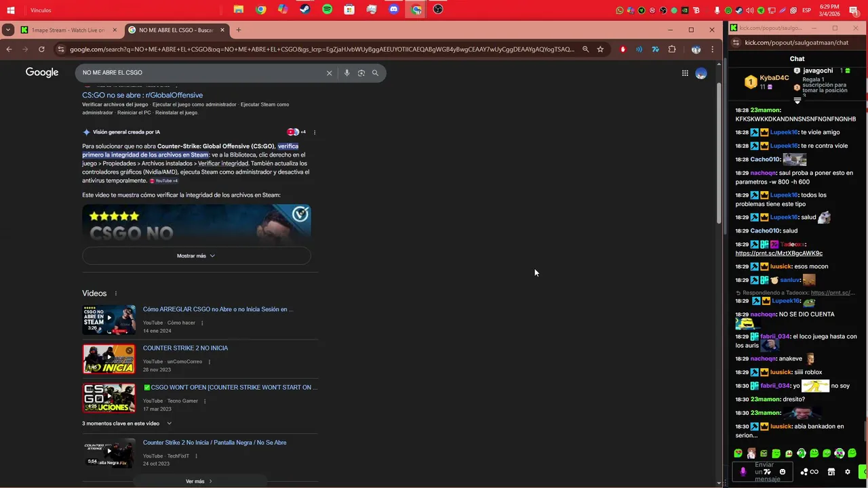This screenshot has width=868, height=488.
Task: Click the Chrome address bar URL
Action: click(x=322, y=49)
